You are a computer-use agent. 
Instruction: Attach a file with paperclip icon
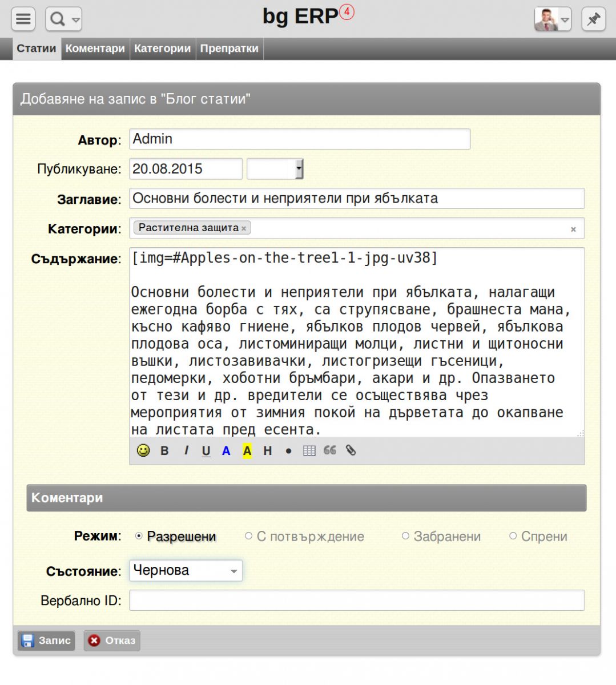(351, 450)
